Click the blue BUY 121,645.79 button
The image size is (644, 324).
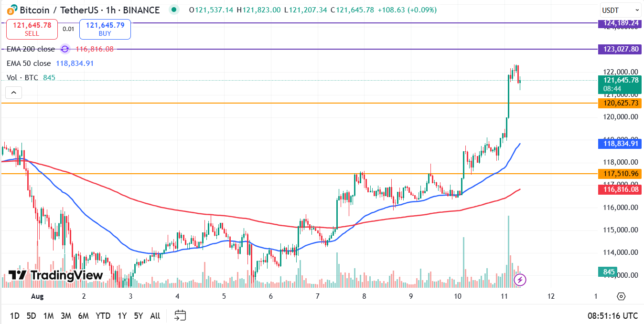pos(105,29)
